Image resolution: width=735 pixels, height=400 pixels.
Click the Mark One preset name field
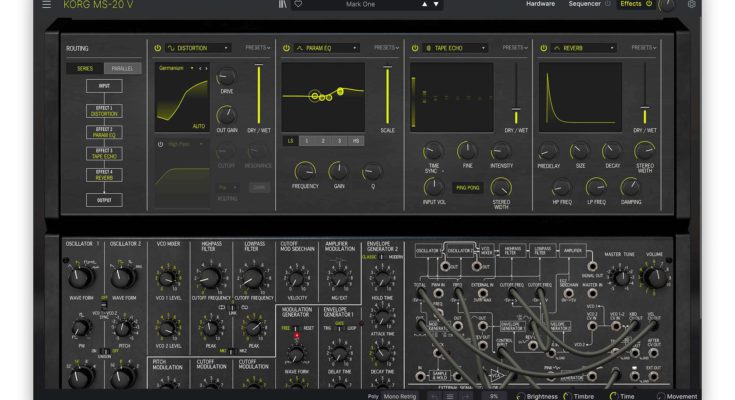[x=359, y=5]
